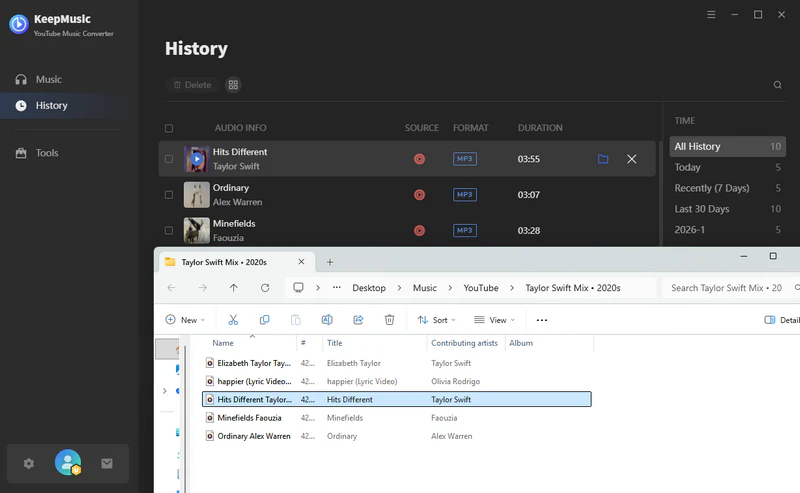
Task: Filter history by Last 30 Days
Action: coord(728,209)
